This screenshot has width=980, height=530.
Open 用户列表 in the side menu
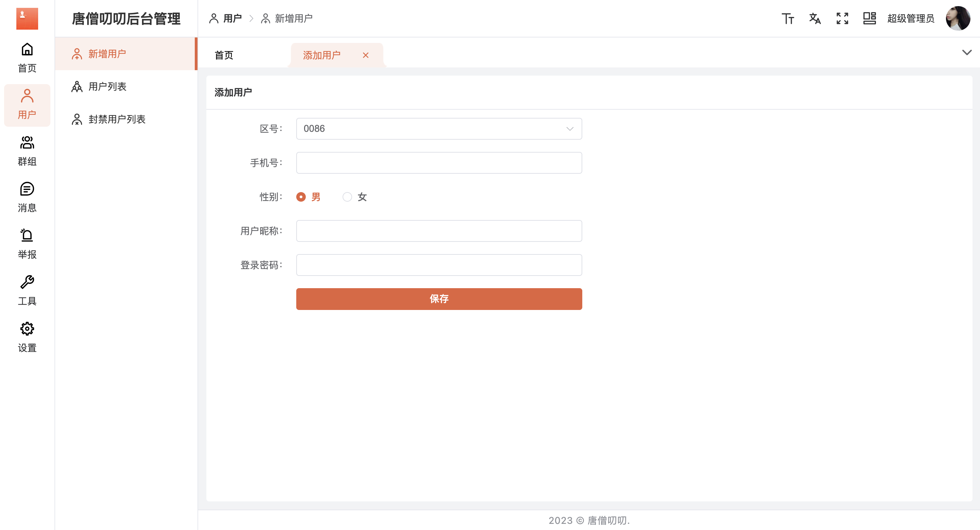pos(107,87)
